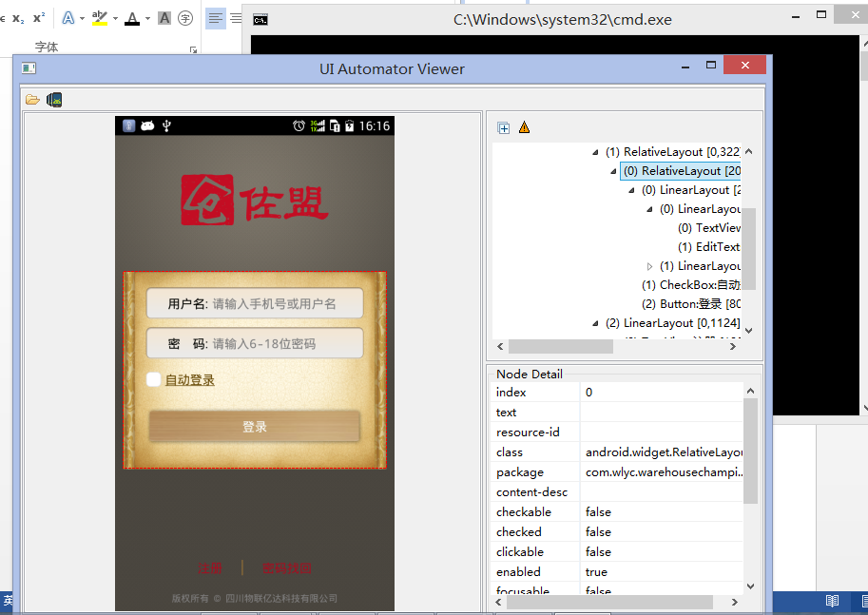Click the 注册 link in the screenshot
The width and height of the screenshot is (868, 615).
pos(210,568)
